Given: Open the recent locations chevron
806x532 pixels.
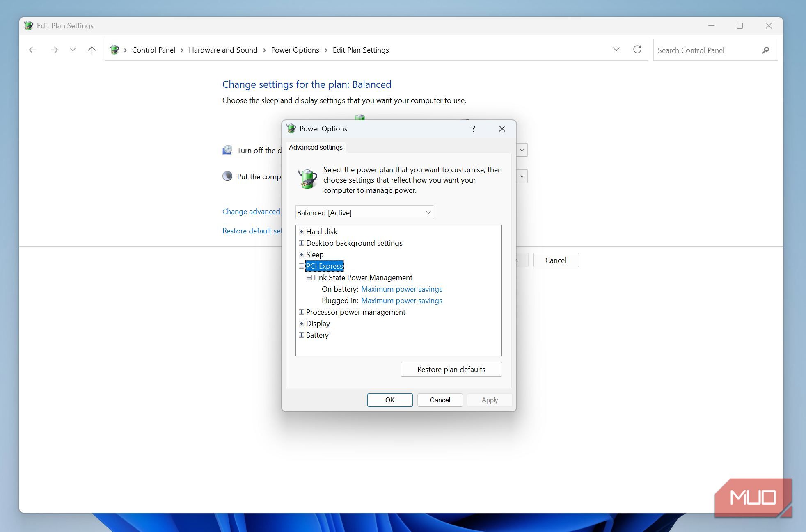Looking at the screenshot, I should [73, 50].
